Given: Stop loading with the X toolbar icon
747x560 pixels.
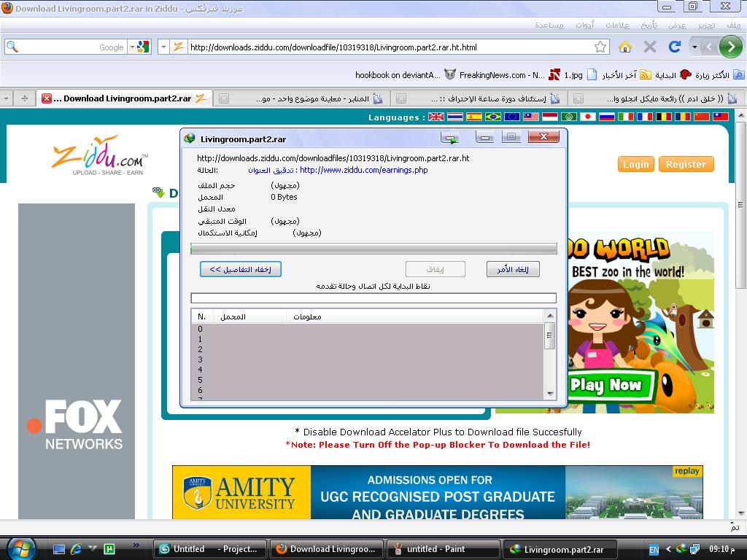Looking at the screenshot, I should (650, 47).
